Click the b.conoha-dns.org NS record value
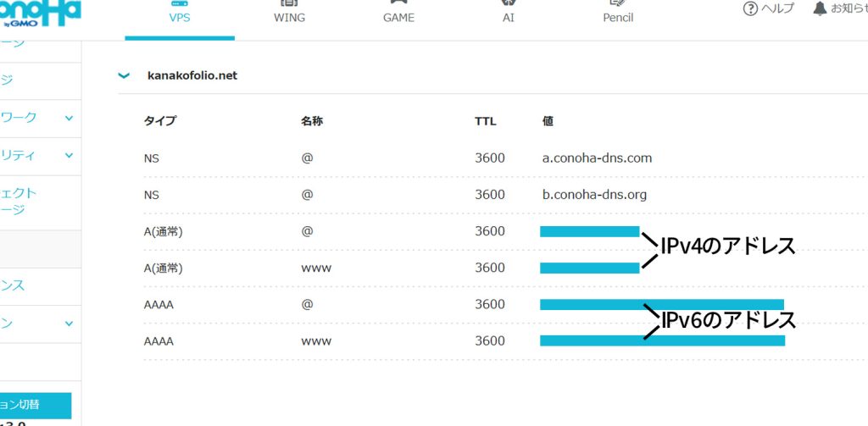This screenshot has height=426, width=868. (x=594, y=195)
